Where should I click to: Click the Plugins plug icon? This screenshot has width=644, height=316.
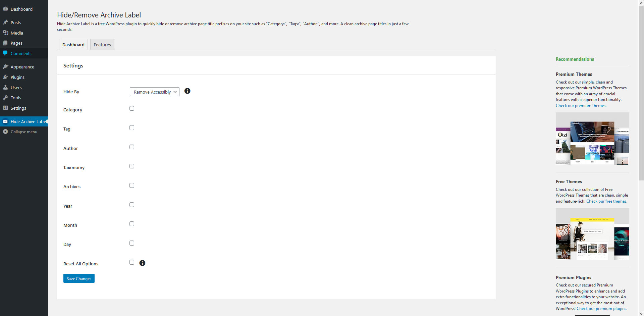5,77
